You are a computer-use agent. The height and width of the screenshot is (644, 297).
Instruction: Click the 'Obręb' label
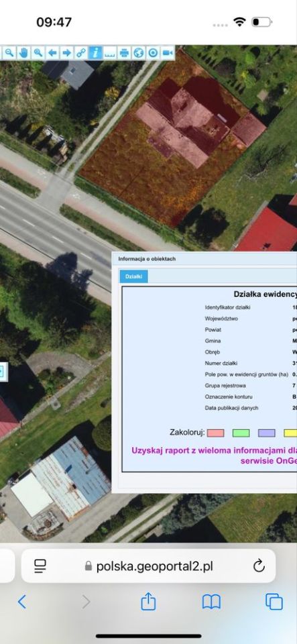pos(213,352)
